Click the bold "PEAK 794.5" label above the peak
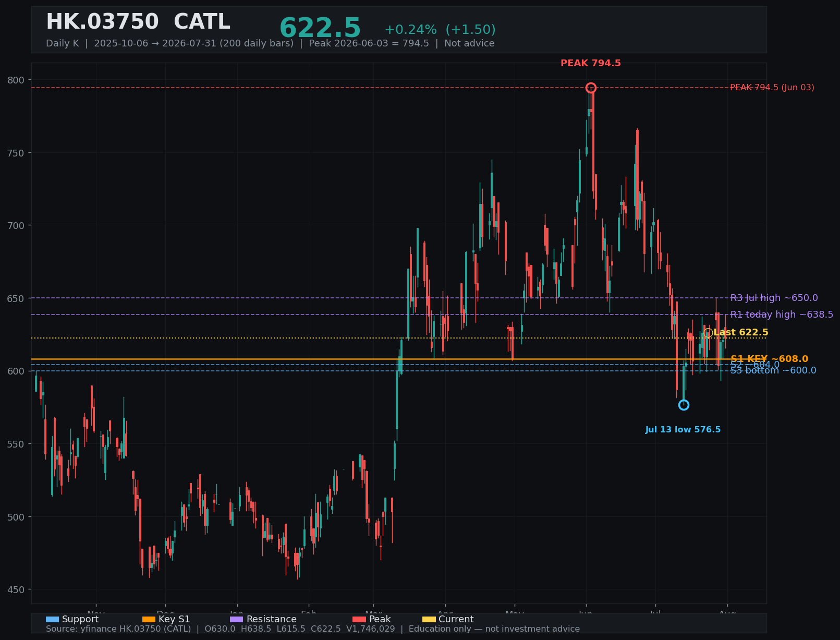 591,63
